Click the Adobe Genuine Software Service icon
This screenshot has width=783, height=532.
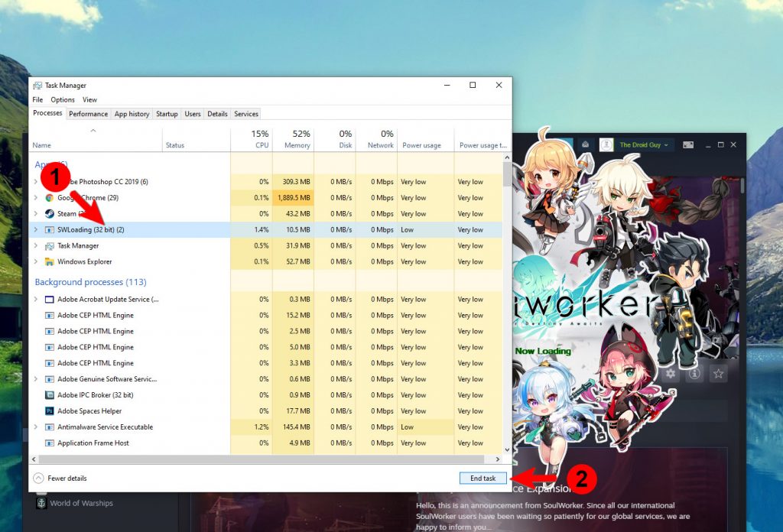(50, 379)
